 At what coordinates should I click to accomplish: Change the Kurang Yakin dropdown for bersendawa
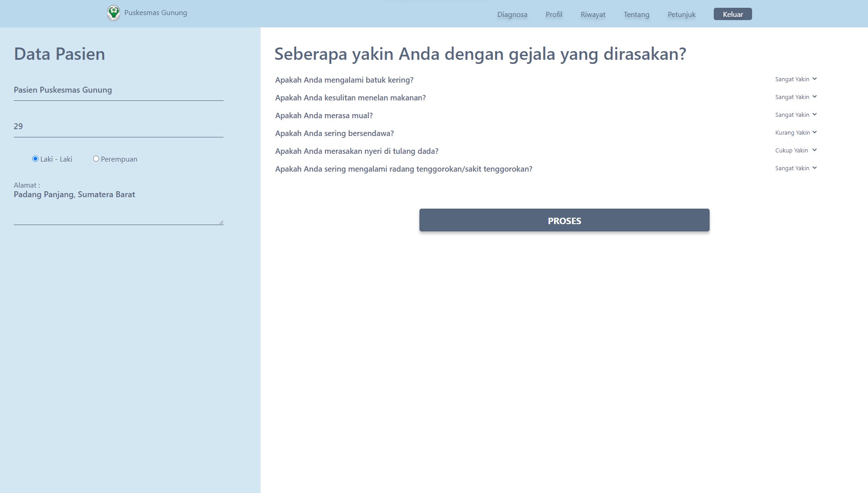[x=795, y=133]
